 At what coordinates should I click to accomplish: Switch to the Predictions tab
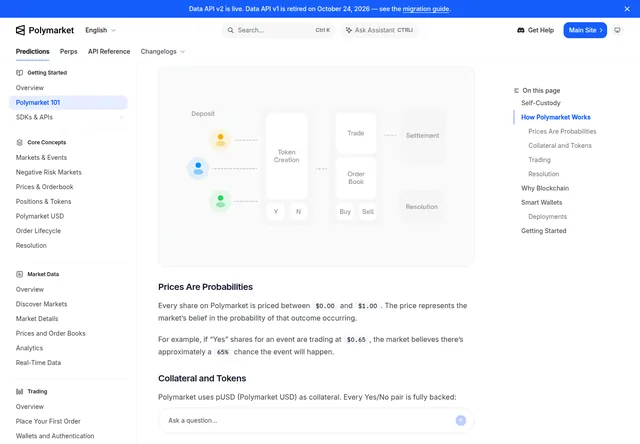[33, 51]
